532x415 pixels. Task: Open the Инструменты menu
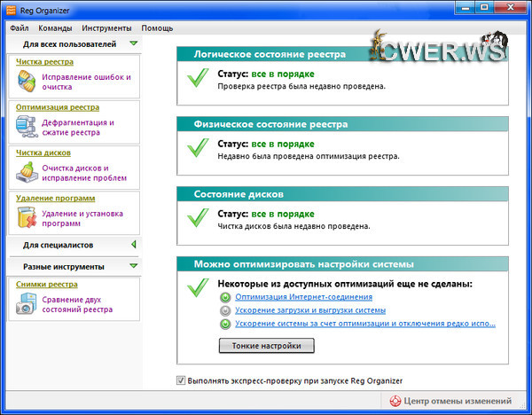pos(106,27)
